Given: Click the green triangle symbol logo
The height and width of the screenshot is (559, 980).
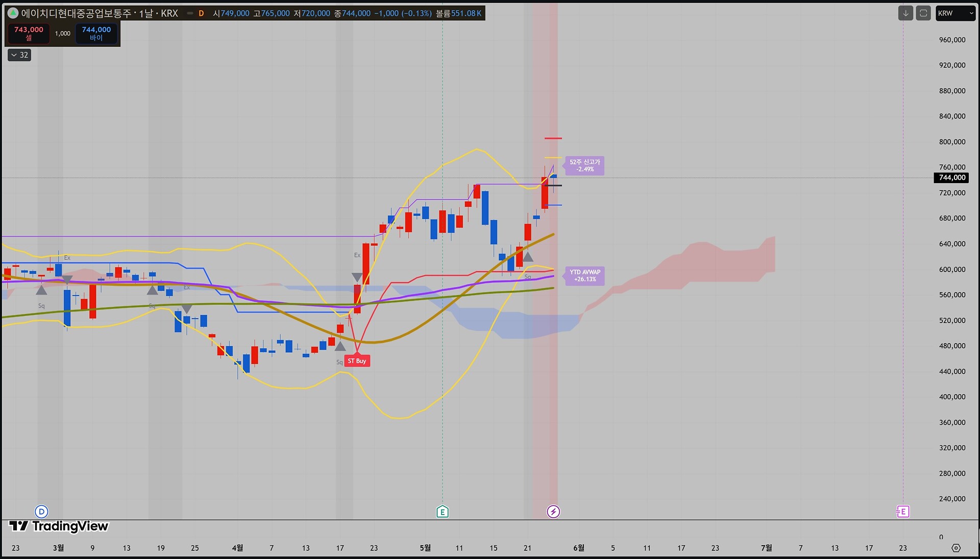Looking at the screenshot, I should [x=13, y=13].
